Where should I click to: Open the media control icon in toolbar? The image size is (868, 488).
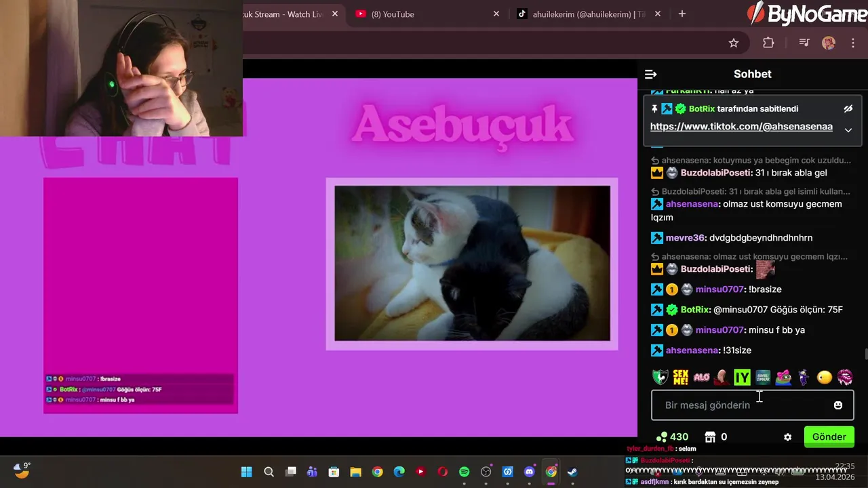[804, 43]
